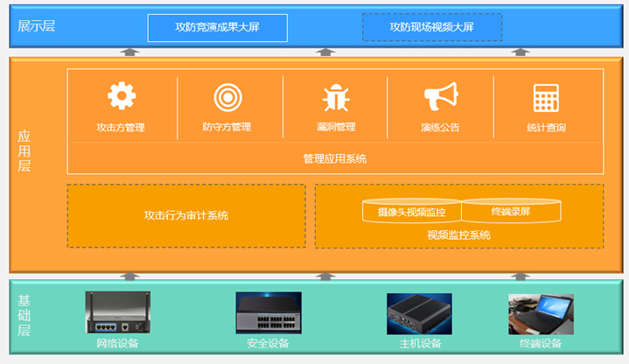Select the 防守方管理 label
629x364 pixels.
227,127
